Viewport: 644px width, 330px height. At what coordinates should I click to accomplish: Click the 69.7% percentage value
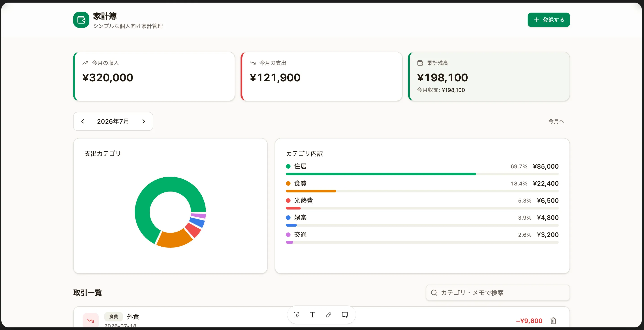point(519,166)
